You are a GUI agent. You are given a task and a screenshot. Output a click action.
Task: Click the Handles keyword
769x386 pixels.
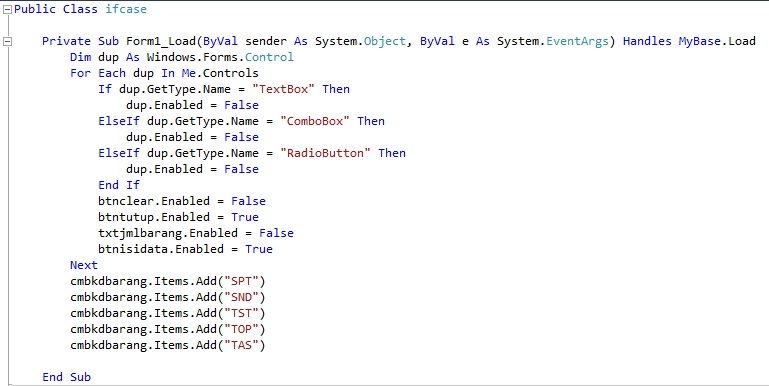pyautogui.click(x=647, y=41)
